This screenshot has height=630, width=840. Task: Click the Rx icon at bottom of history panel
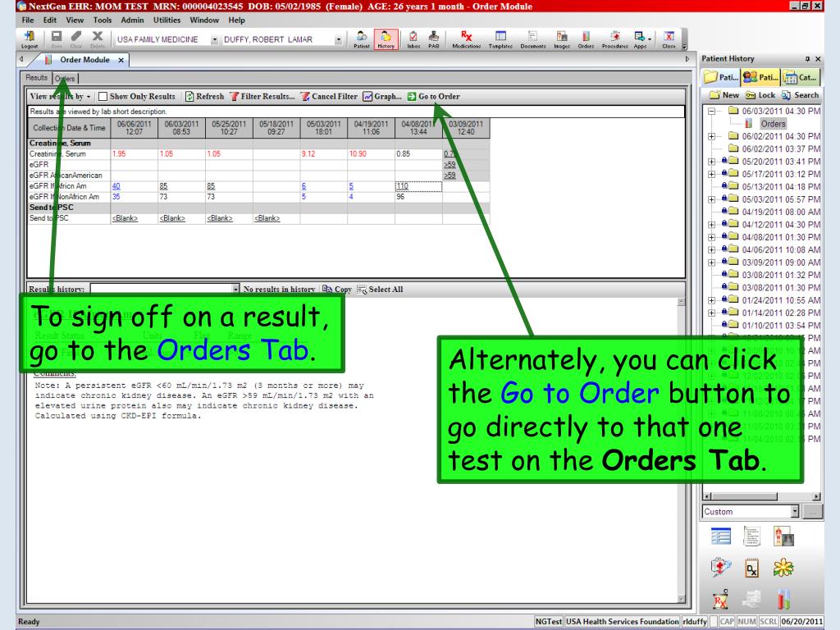pos(720,600)
